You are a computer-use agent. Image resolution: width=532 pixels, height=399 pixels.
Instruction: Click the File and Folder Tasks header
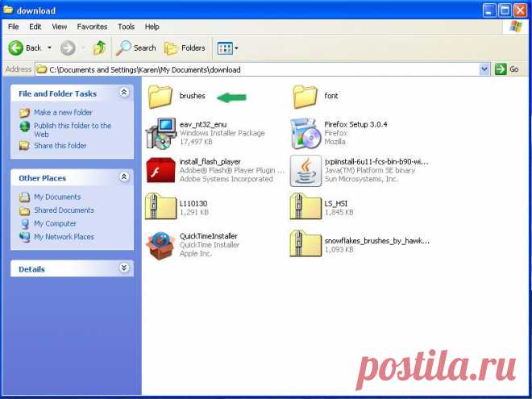[58, 94]
